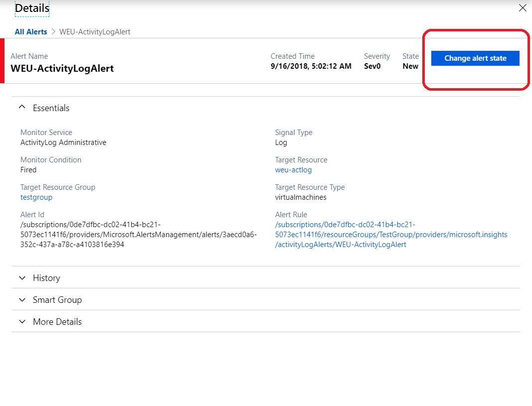Select the WEU-ActivityLogAlert breadcrumb text
532x406 pixels.
pos(95,32)
